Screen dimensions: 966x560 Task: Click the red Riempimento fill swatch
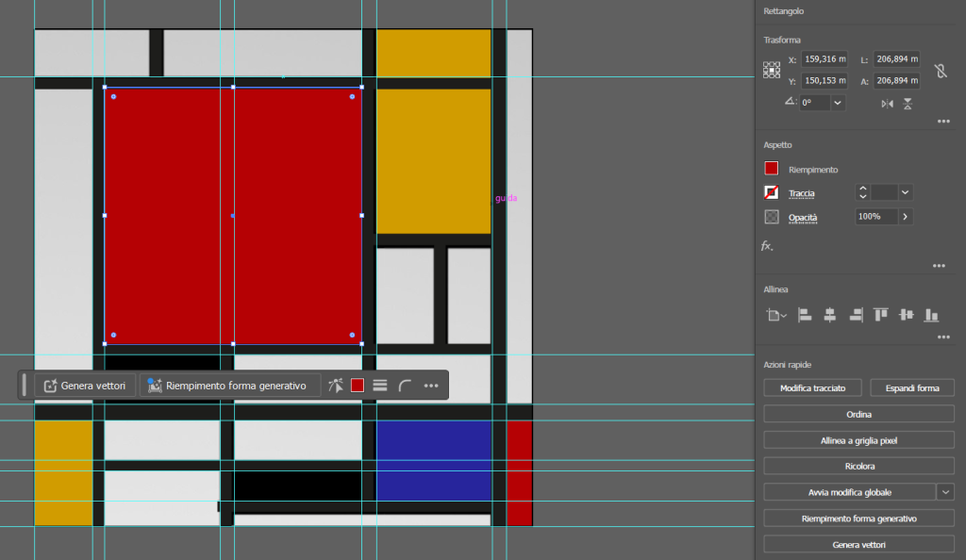click(772, 169)
